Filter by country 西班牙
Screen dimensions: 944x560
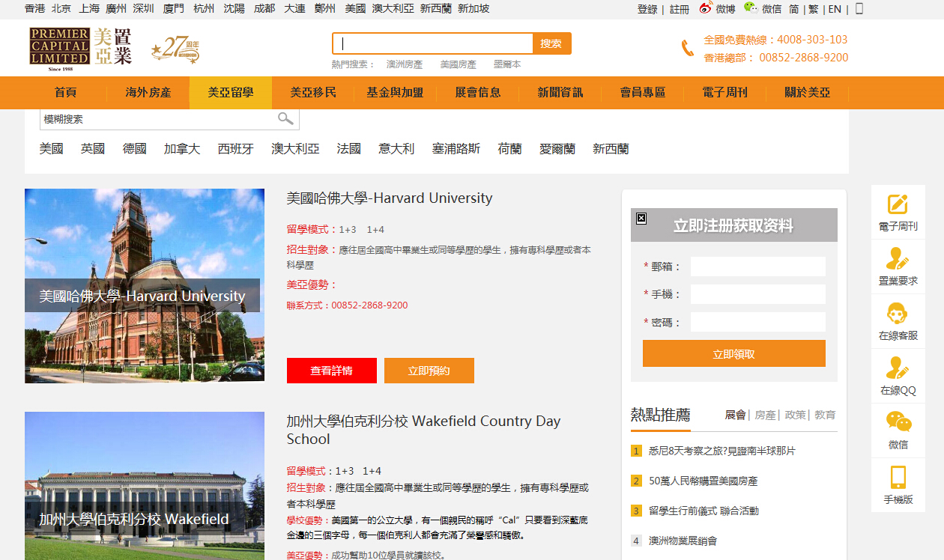pyautogui.click(x=236, y=149)
